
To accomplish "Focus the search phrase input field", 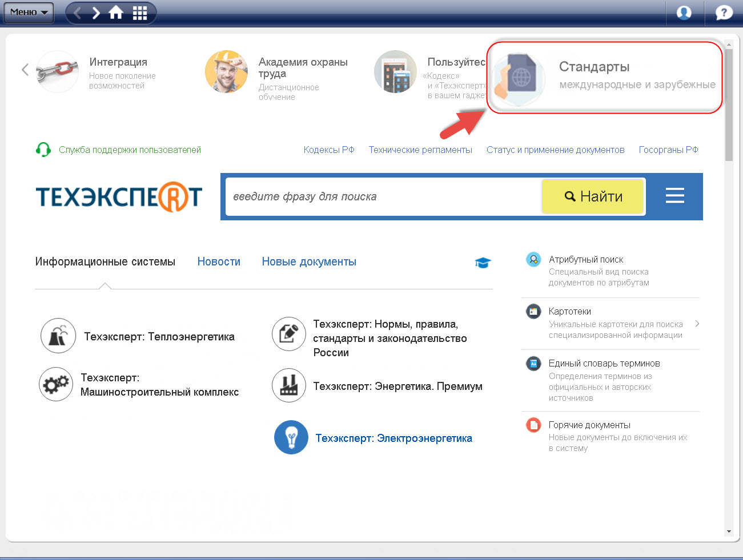I will pos(383,196).
